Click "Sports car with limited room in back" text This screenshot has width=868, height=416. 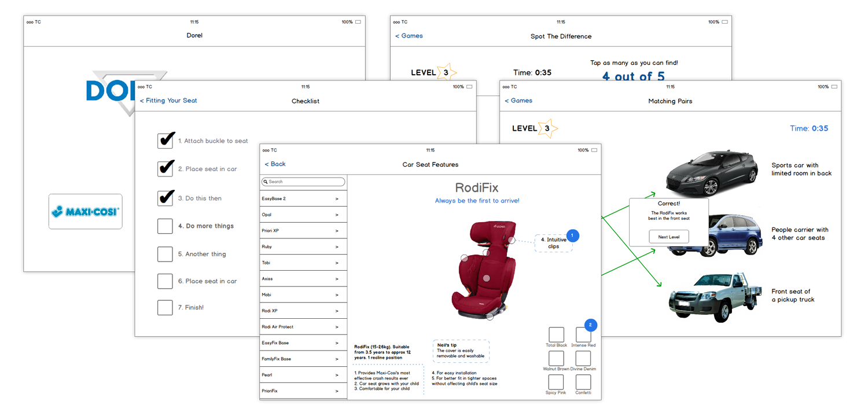[801, 169]
